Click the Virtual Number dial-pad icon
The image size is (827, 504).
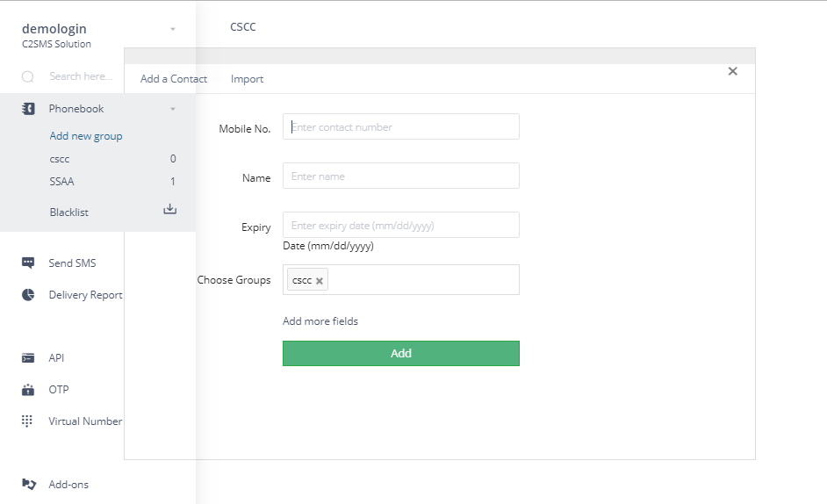[x=27, y=421]
